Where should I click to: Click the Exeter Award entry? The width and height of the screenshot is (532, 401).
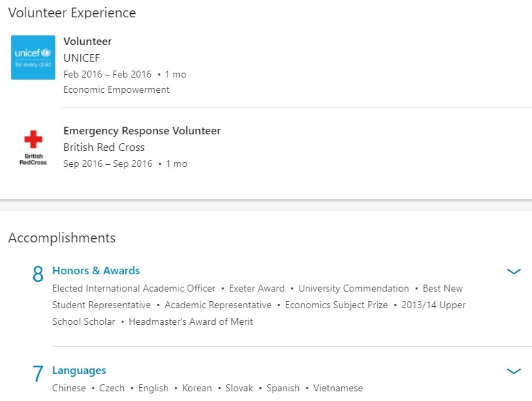tap(257, 289)
